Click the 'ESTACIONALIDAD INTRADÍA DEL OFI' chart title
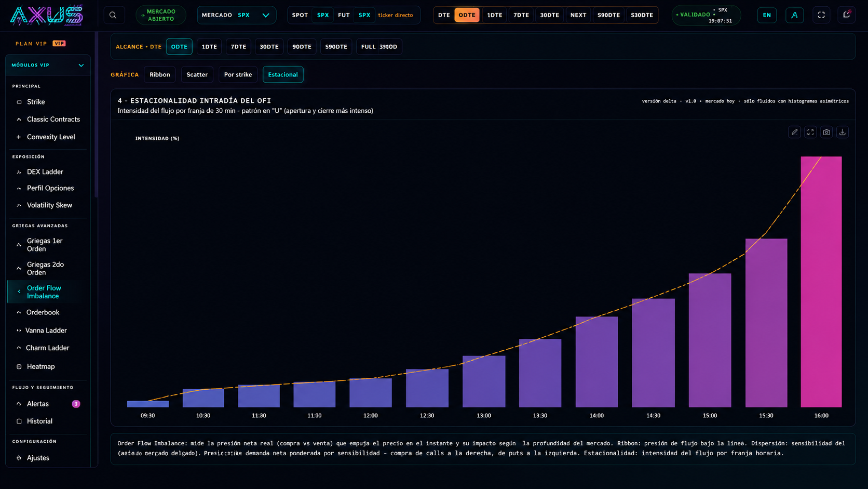 pyautogui.click(x=200, y=101)
